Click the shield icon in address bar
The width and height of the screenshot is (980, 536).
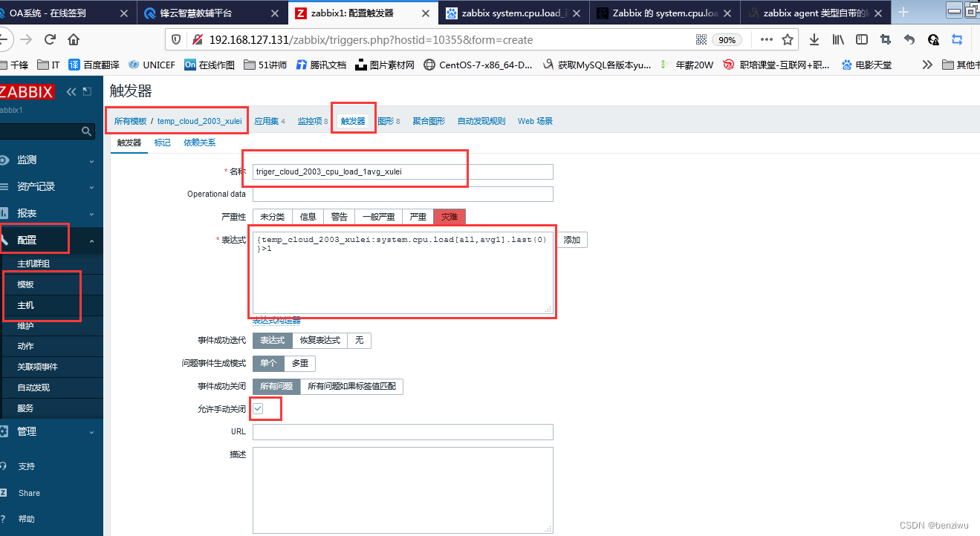click(176, 39)
